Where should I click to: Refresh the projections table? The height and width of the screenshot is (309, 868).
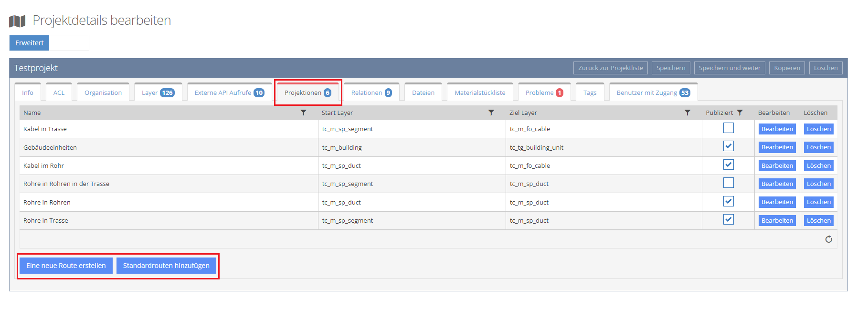(828, 239)
